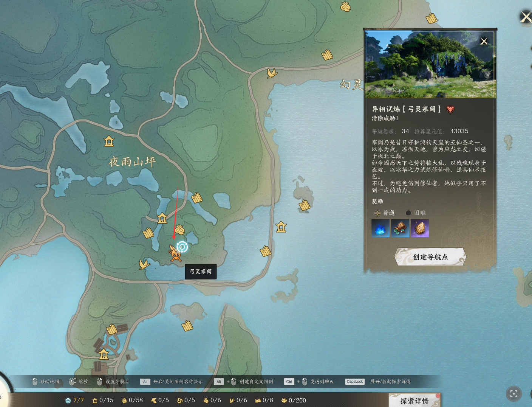Click the trial location preview image

tap(430, 64)
